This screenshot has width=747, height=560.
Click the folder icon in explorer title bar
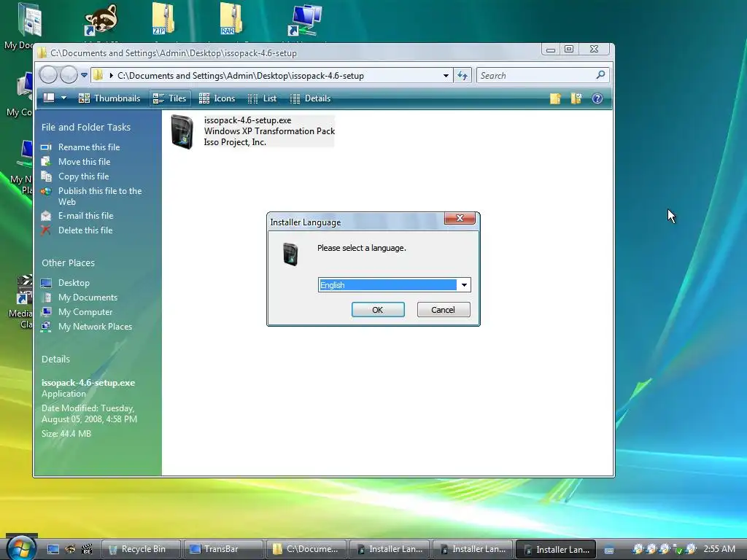42,52
